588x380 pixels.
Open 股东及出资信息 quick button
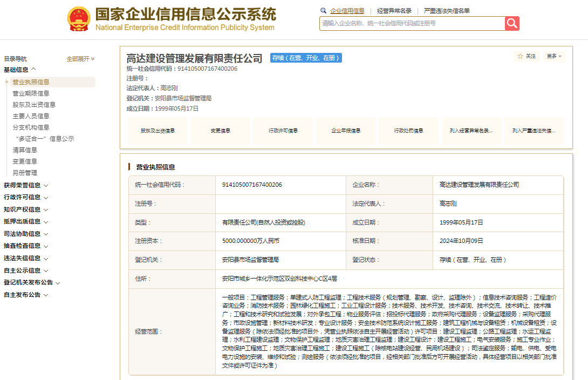[x=158, y=131]
